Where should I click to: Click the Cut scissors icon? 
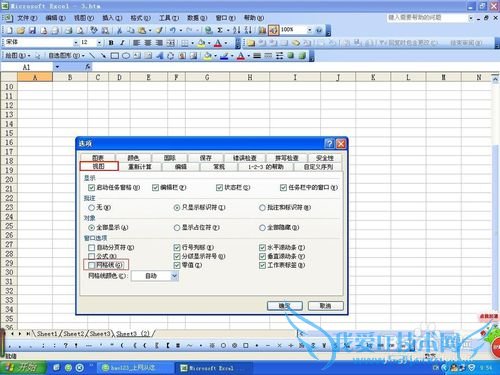point(119,30)
